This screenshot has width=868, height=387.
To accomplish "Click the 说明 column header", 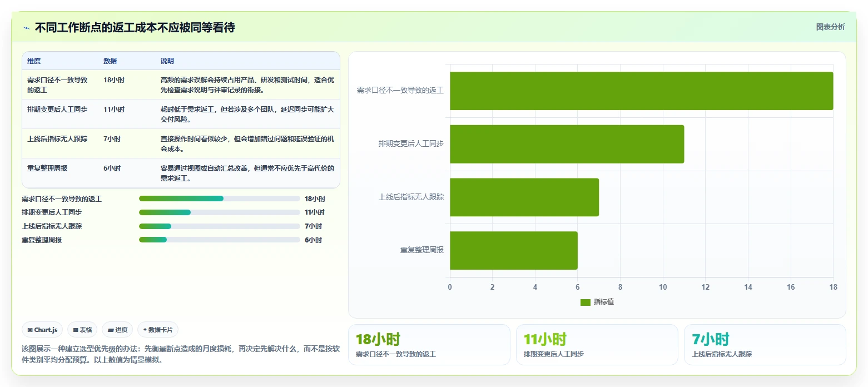I will pos(167,61).
